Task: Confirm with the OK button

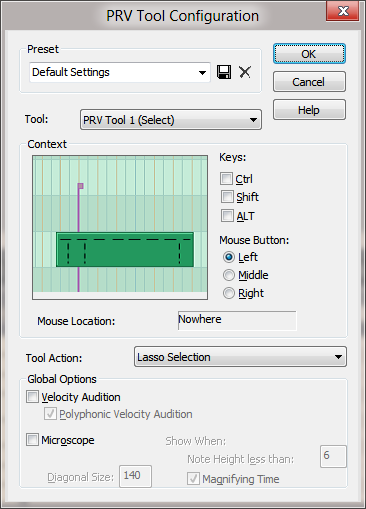Action: coord(309,54)
